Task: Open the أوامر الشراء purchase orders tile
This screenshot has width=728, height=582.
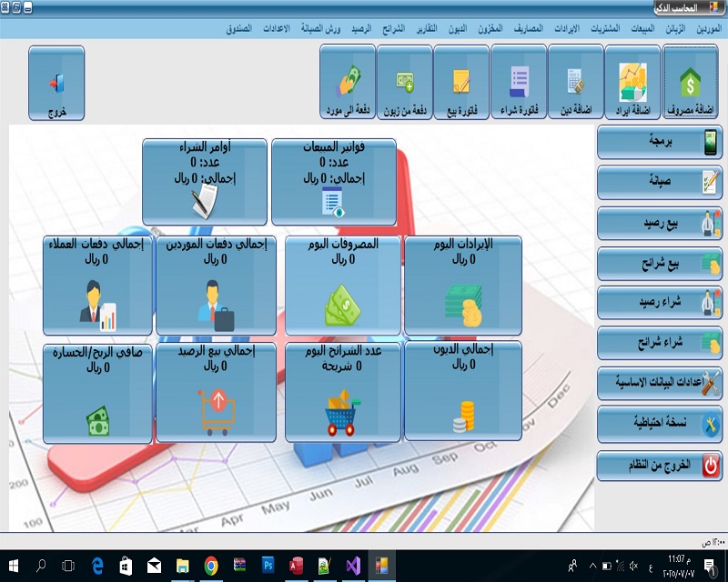Action: tap(205, 182)
